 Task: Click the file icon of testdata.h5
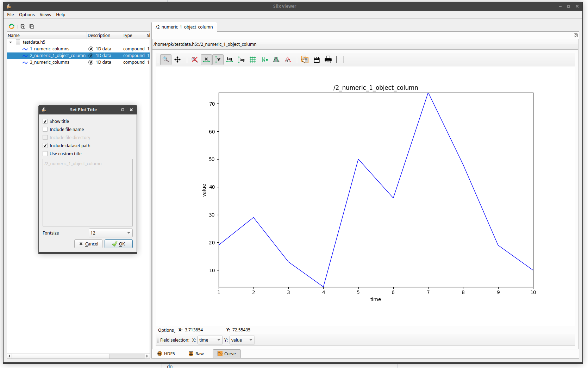tap(18, 42)
